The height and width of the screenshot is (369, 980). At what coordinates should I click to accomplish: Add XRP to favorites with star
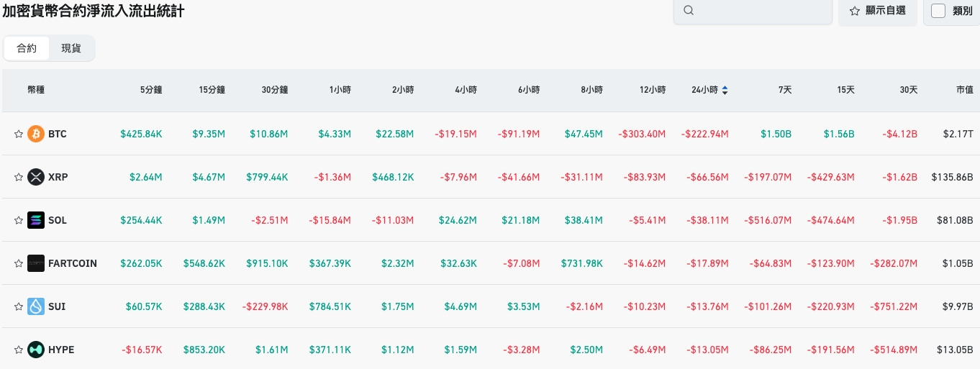tap(19, 177)
